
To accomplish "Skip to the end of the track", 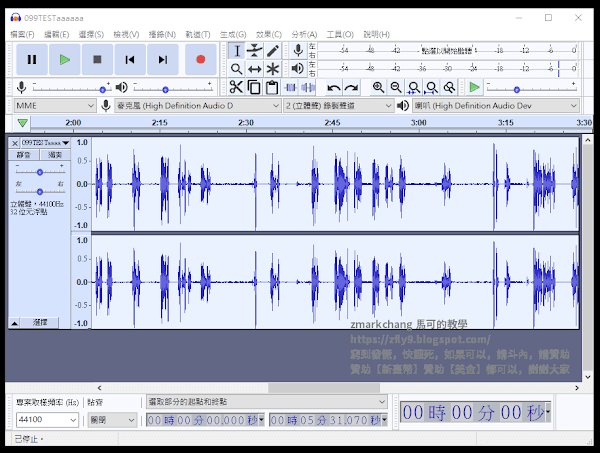I will pos(163,59).
